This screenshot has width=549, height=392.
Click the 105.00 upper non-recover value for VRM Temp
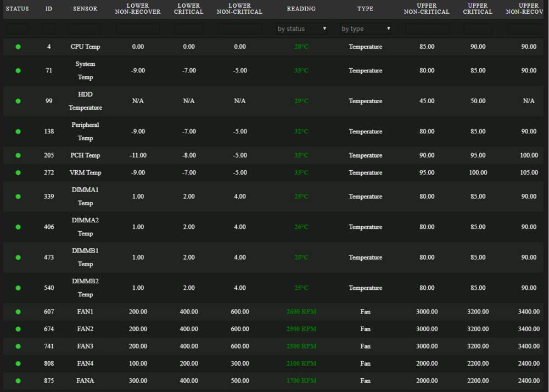pos(529,172)
